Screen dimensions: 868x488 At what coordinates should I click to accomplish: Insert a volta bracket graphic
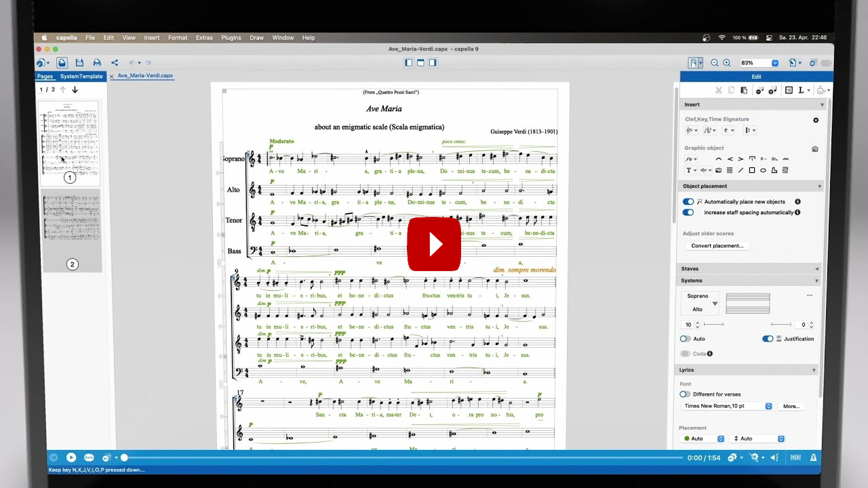[x=752, y=159]
